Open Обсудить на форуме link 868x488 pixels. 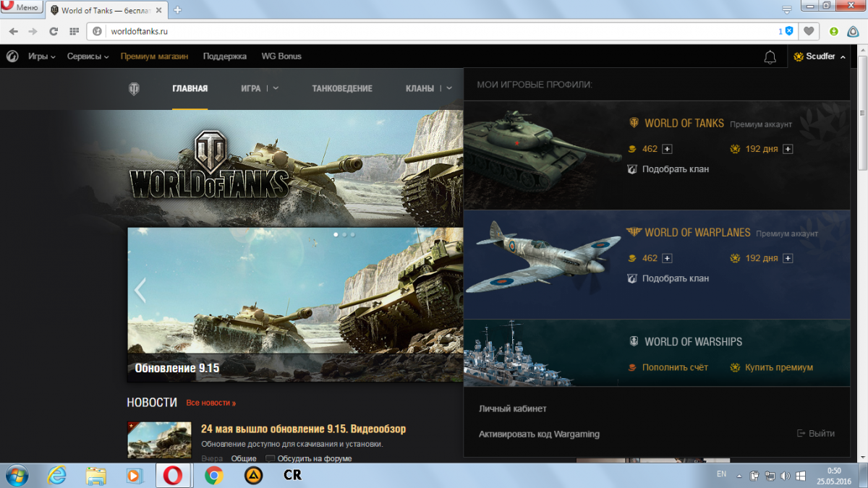309,458
